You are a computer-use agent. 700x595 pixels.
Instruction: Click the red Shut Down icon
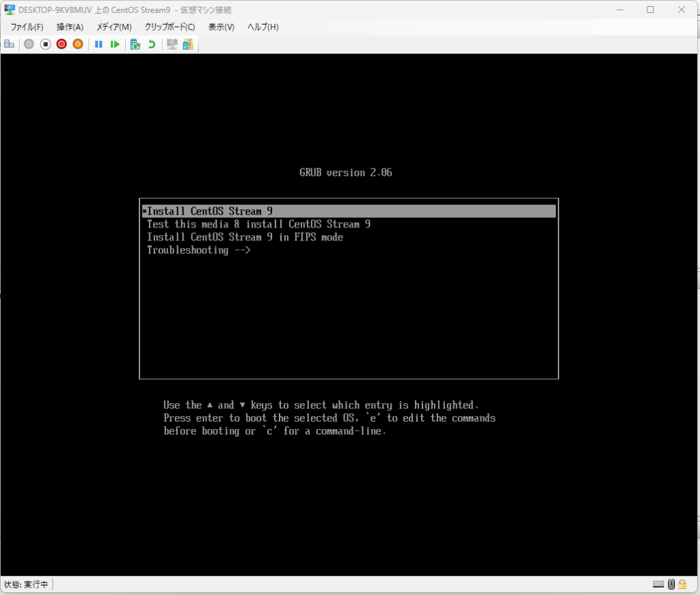click(x=62, y=44)
